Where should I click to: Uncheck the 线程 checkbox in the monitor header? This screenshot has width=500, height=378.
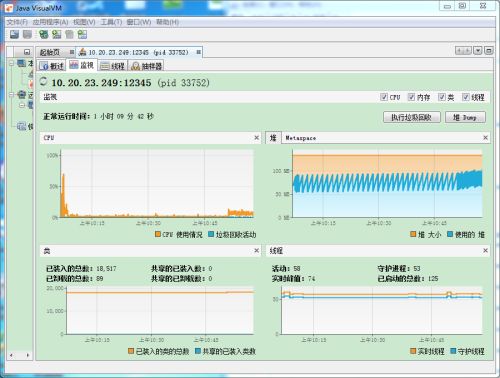tap(465, 97)
